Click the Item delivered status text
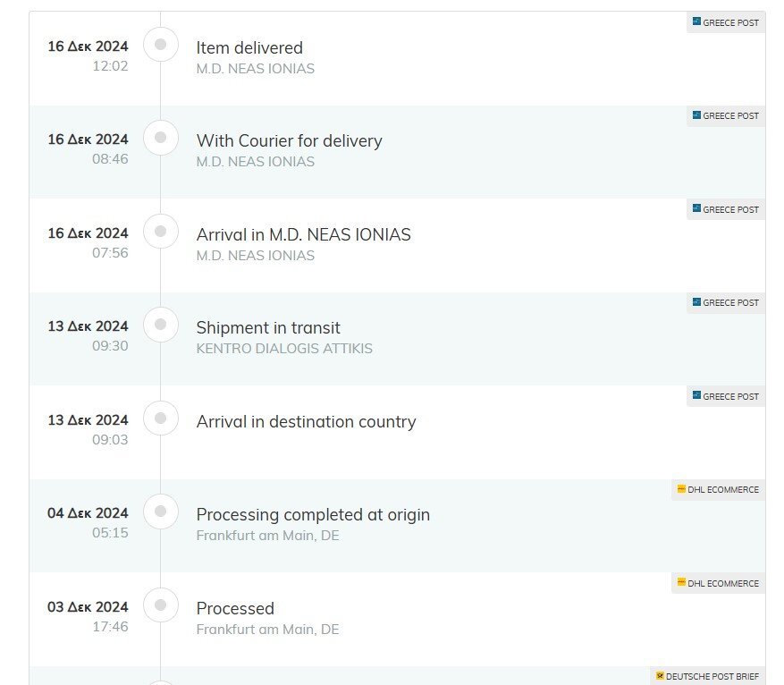The height and width of the screenshot is (685, 784). (249, 48)
